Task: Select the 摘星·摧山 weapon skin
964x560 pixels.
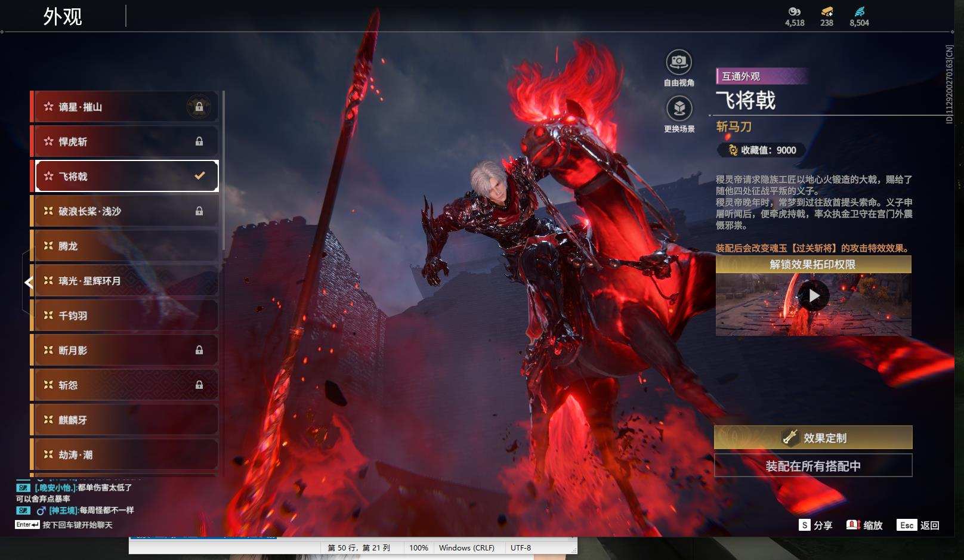Action: [x=124, y=107]
